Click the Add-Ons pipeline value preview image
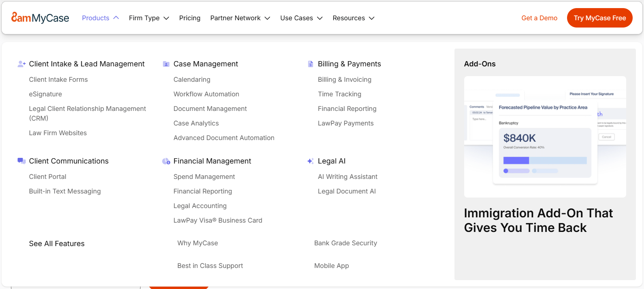 click(545, 137)
